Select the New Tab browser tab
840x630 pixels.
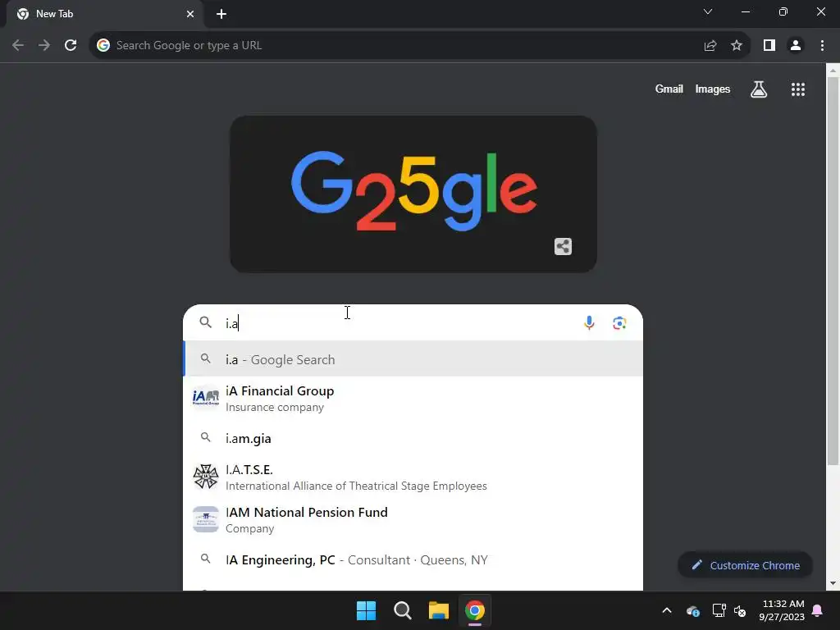[105, 14]
